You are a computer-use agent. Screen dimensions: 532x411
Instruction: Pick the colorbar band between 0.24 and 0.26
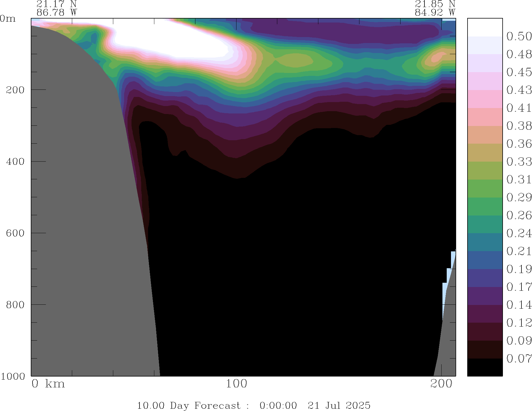(485, 224)
